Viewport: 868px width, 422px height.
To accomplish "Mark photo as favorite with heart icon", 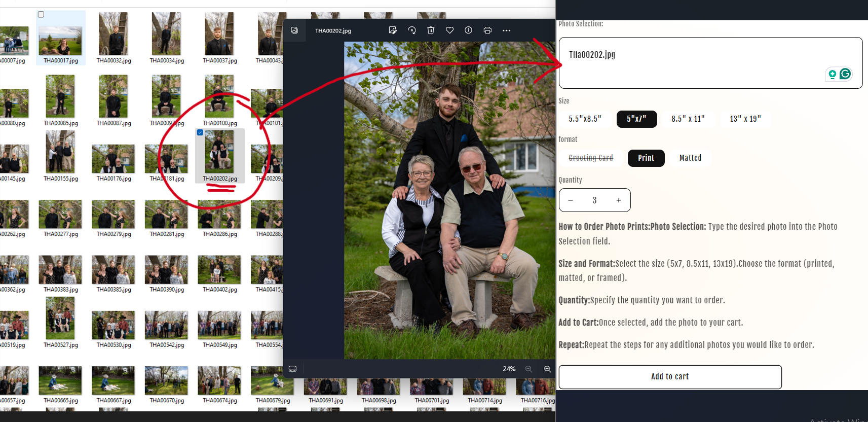I will [x=449, y=30].
